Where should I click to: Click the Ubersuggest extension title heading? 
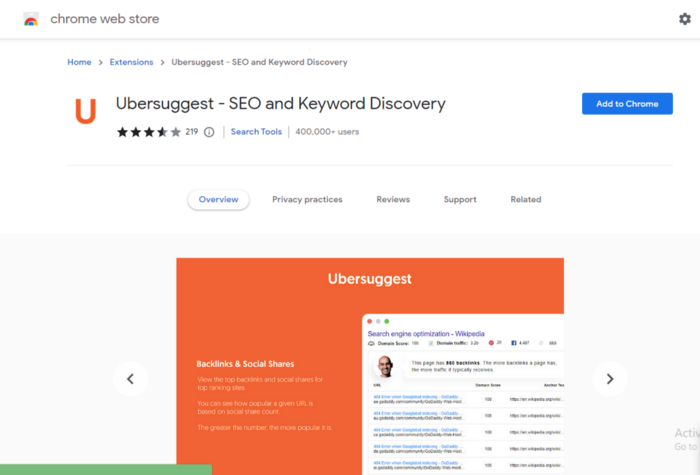[x=280, y=104]
